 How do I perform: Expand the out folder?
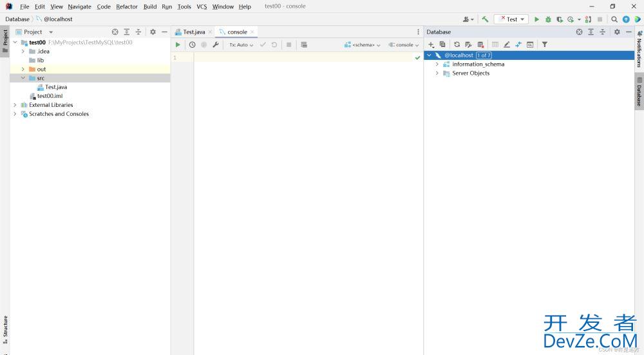23,69
